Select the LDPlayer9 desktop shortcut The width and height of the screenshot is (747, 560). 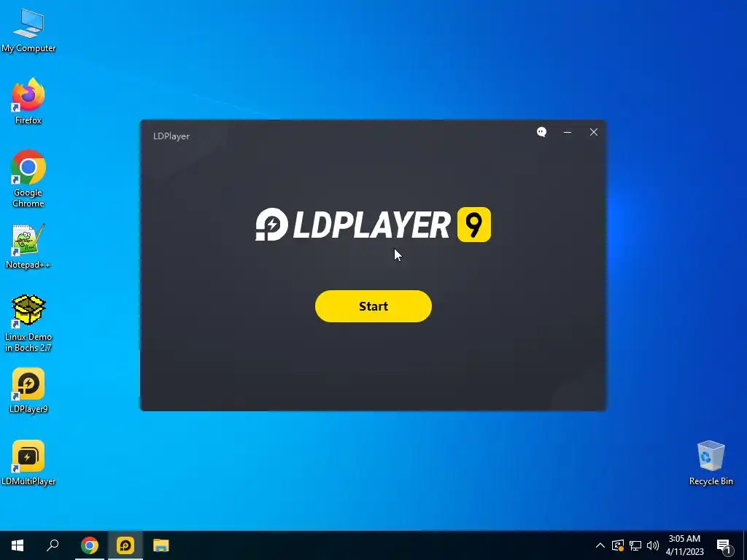click(x=28, y=391)
